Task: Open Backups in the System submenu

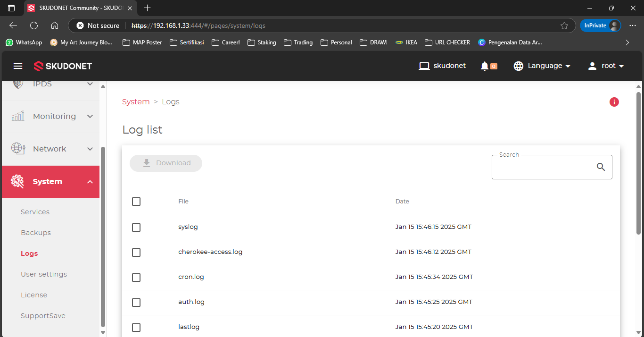Action: click(36, 233)
